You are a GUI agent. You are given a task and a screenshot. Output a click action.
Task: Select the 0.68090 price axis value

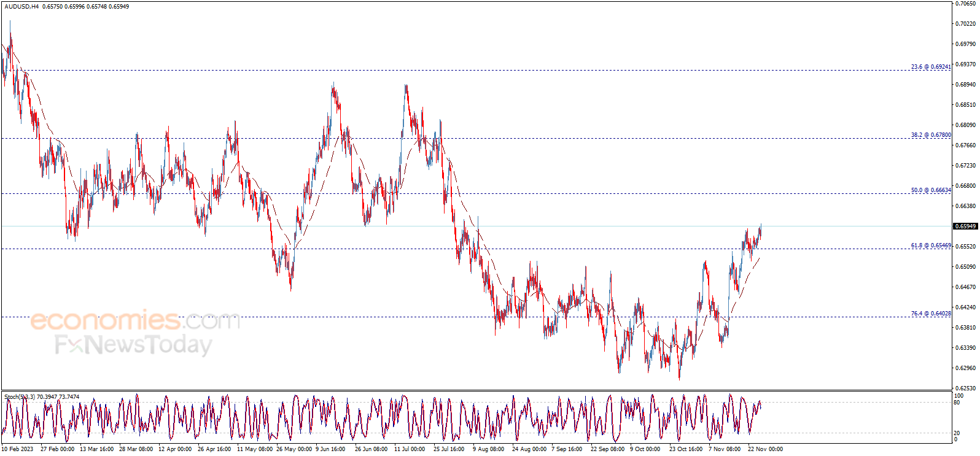(966, 125)
